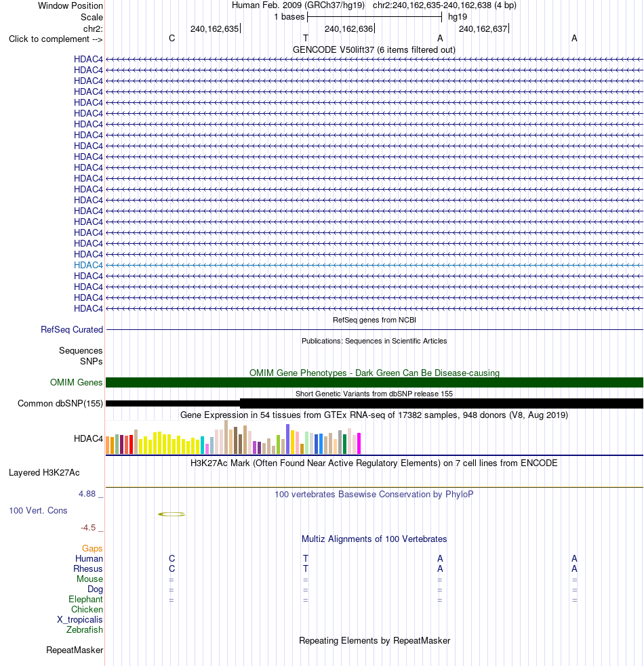Open 'Multiz Alignments of 100 Vertebrates' title
The width and height of the screenshot is (644, 666).
click(374, 539)
